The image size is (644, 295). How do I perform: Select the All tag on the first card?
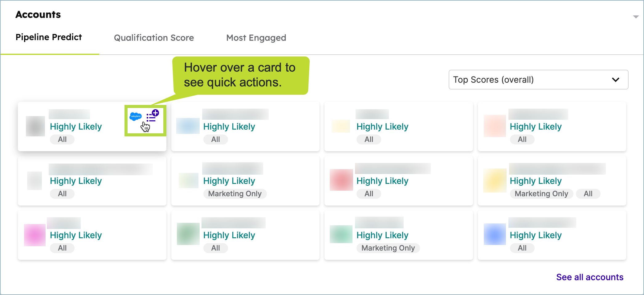point(62,139)
